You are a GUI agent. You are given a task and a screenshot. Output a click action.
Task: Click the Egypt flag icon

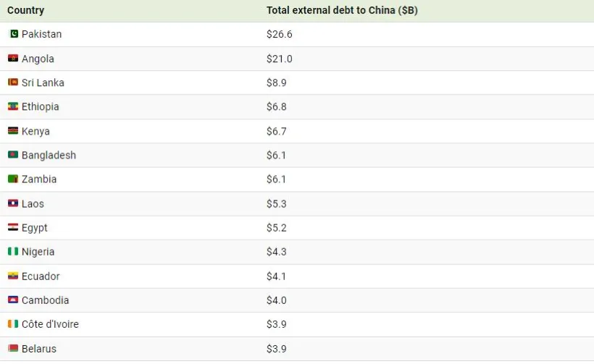tap(13, 227)
